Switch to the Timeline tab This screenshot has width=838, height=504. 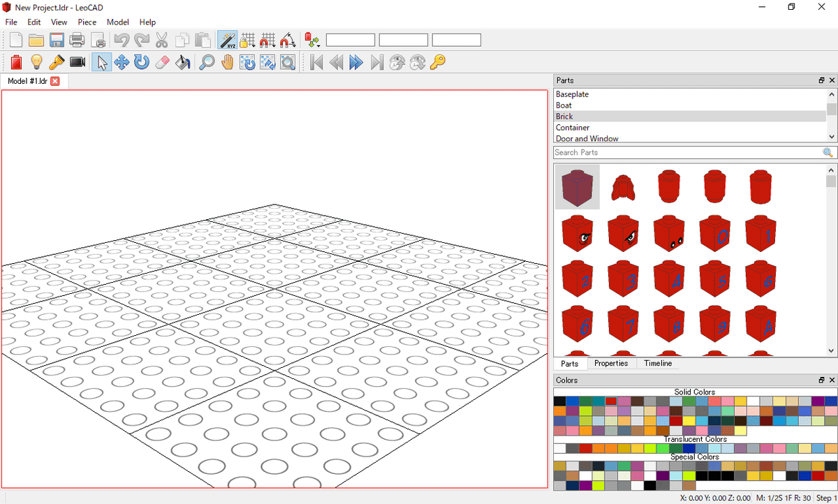click(657, 363)
